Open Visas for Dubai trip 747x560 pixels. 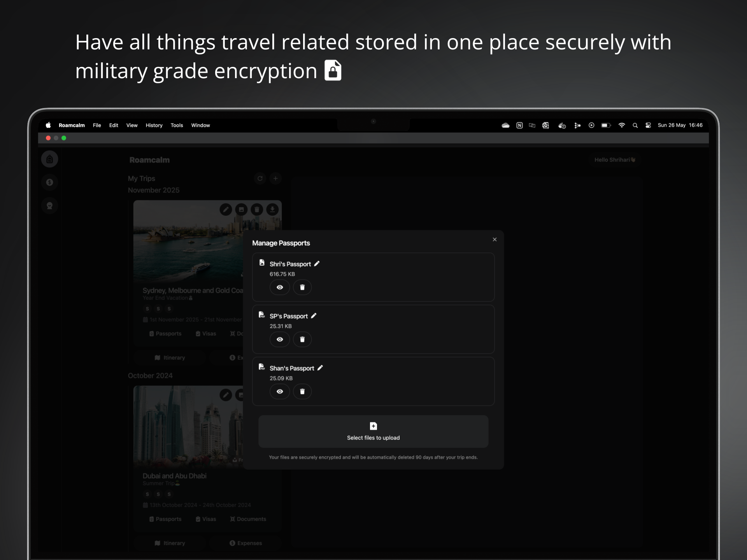(206, 519)
